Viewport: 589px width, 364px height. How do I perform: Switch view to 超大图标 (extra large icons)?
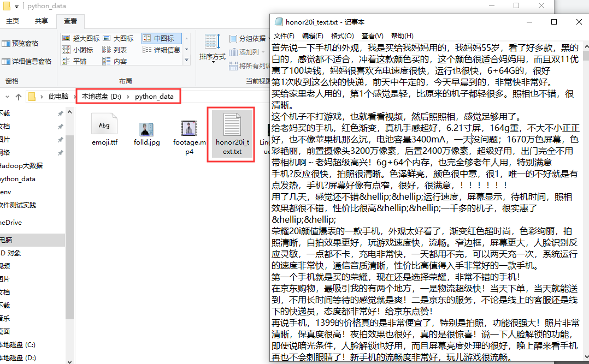pos(86,39)
